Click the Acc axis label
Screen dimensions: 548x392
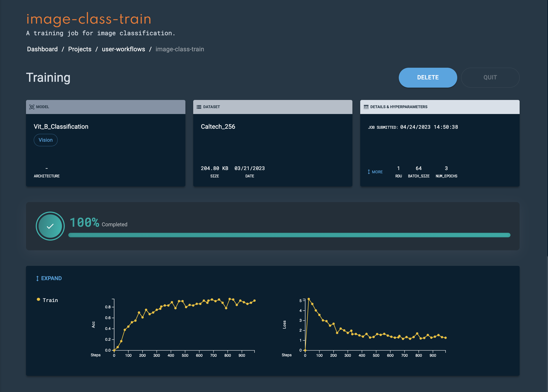(x=93, y=325)
